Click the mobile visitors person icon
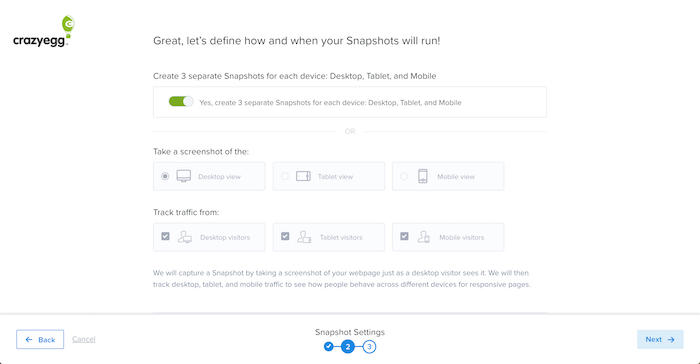The height and width of the screenshot is (364, 700). coord(424,237)
